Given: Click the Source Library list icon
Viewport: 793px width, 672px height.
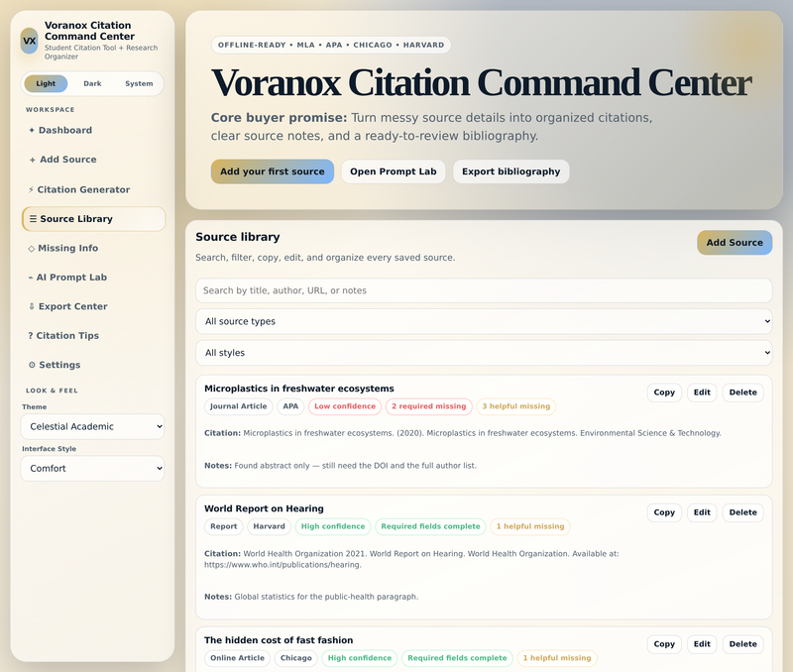Looking at the screenshot, I should pos(33,219).
